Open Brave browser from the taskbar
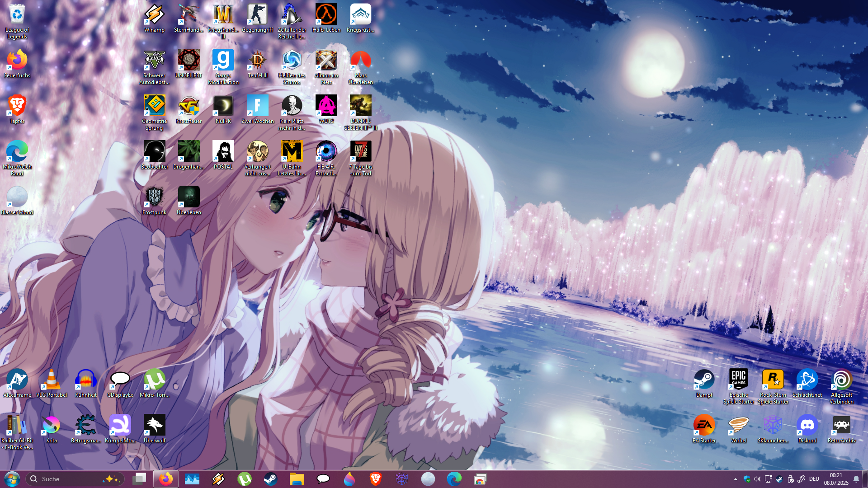The height and width of the screenshot is (488, 868). (x=376, y=479)
